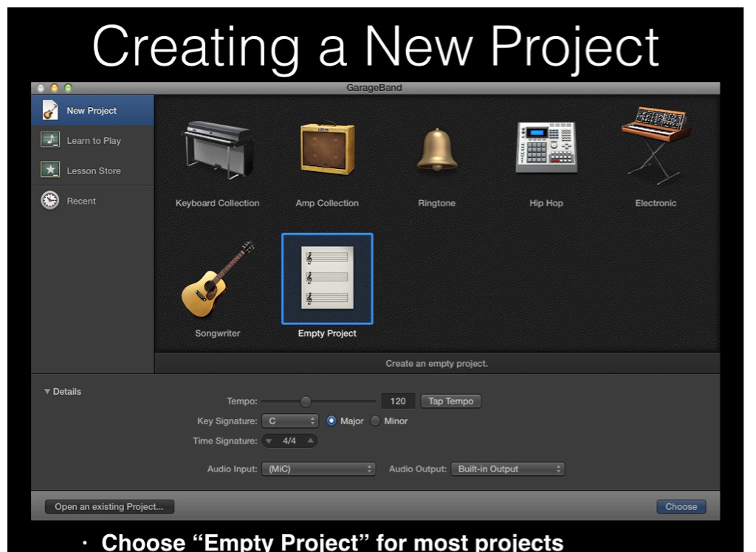
Task: Show Recent projects list
Action: pyautogui.click(x=92, y=201)
